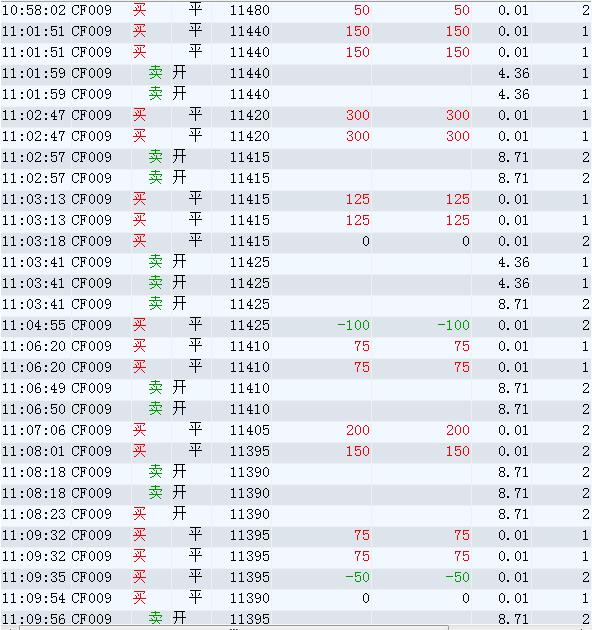Click the 11:06:49 sell-open trade row
592x630 pixels.
tap(296, 388)
